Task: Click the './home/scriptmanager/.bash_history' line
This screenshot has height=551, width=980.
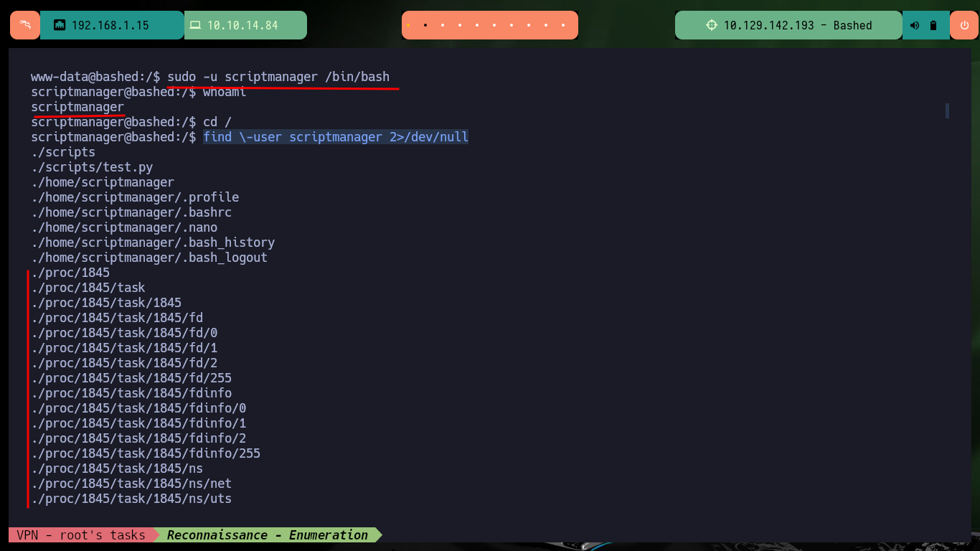Action: coord(153,242)
